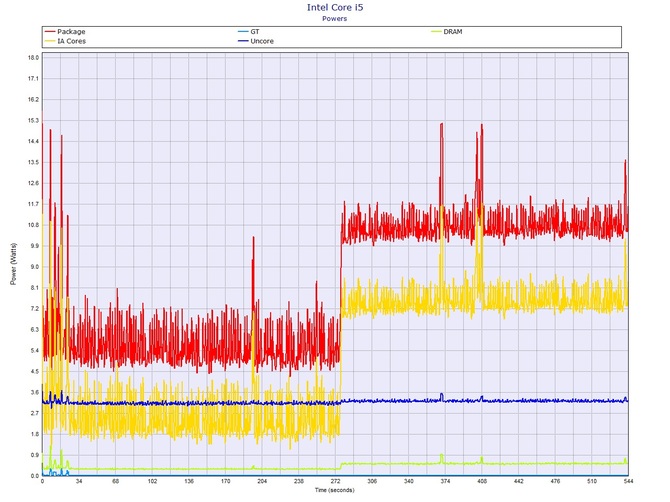Click the 272 seconds x-axis tick label
This screenshot has height=502, width=670.
tap(335, 481)
